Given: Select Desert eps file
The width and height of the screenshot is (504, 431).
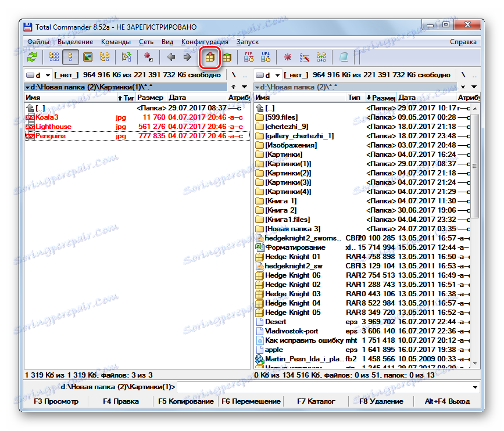Looking at the screenshot, I should tap(362, 322).
